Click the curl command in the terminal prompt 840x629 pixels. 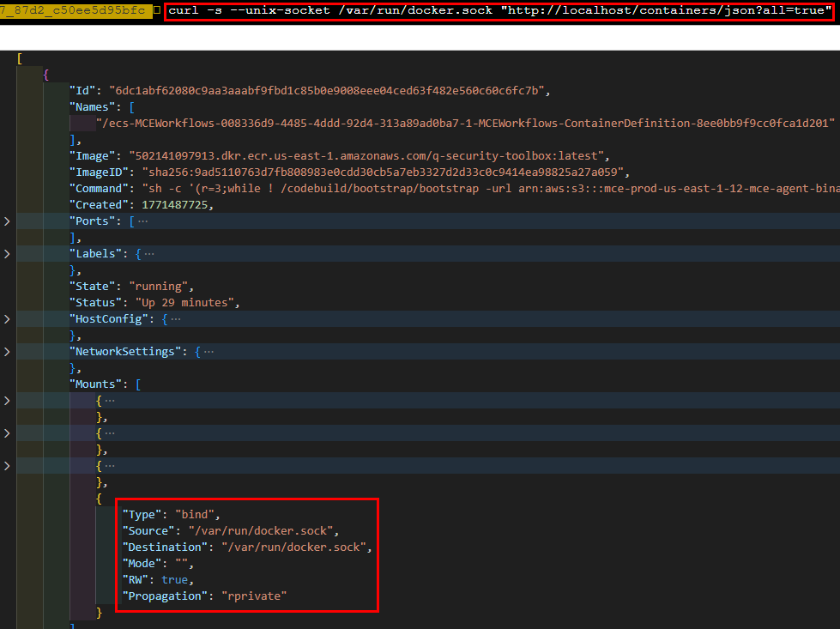tap(499, 11)
